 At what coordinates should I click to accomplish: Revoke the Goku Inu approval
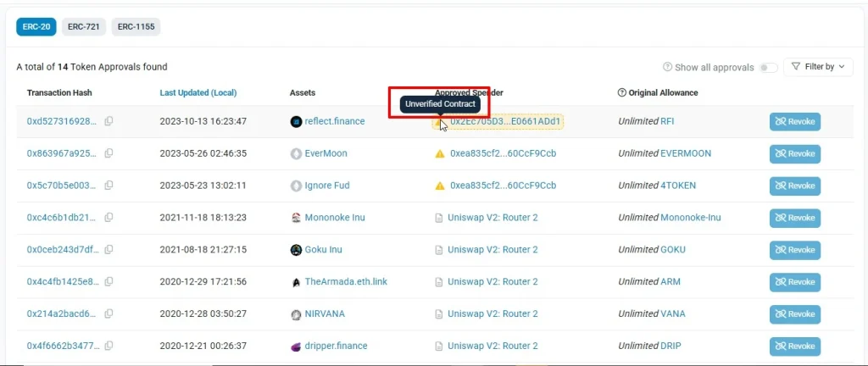coord(795,250)
